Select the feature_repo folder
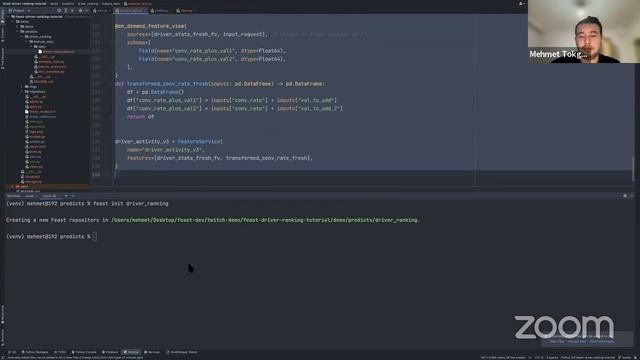The height and width of the screenshot is (360, 640). 43,42
